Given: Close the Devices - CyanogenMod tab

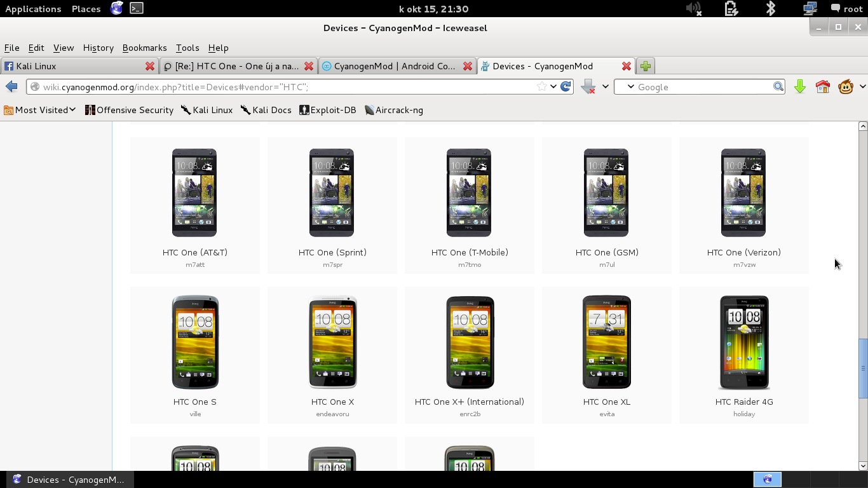Looking at the screenshot, I should tap(627, 66).
